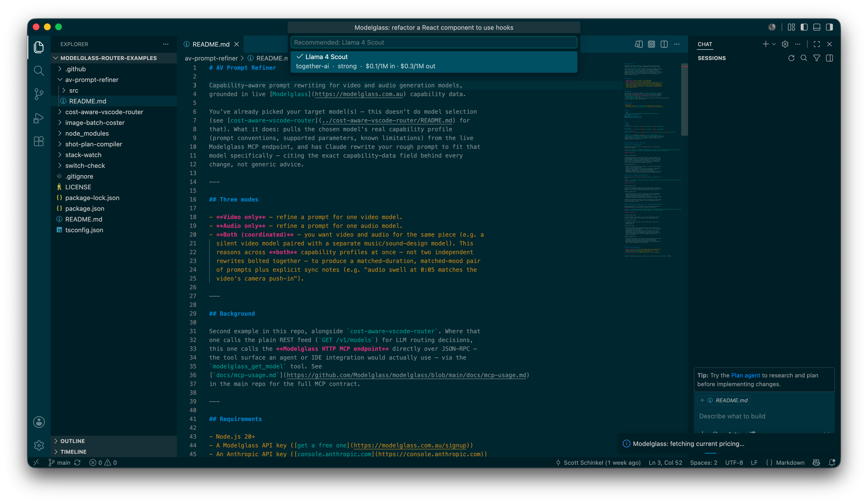
Task: Open tsconfig.json in the explorer
Action: (x=114, y=230)
